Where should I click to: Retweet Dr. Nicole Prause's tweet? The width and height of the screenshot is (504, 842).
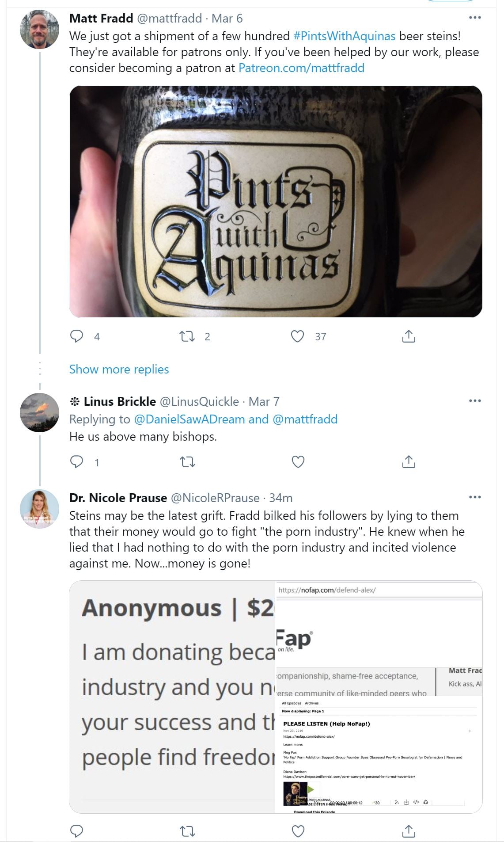tap(187, 831)
